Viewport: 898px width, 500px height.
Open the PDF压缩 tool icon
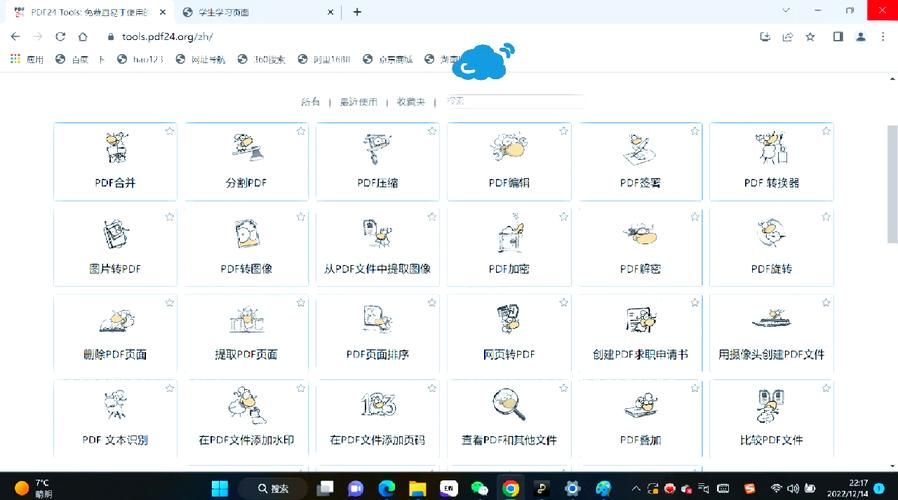pyautogui.click(x=377, y=147)
